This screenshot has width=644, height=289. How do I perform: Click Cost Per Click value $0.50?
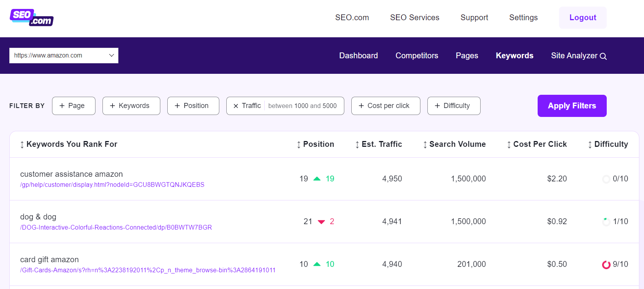557,264
